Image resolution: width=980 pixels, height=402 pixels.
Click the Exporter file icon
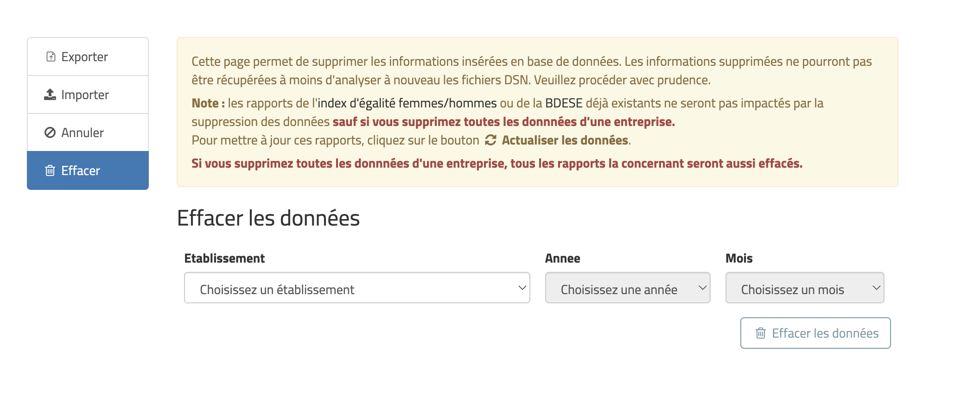click(x=51, y=57)
